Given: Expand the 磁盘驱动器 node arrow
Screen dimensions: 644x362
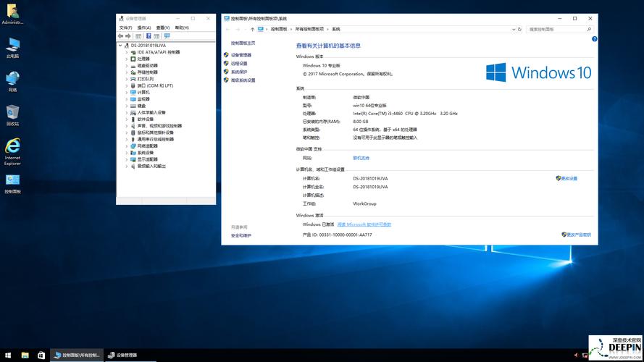Looking at the screenshot, I should (x=127, y=66).
